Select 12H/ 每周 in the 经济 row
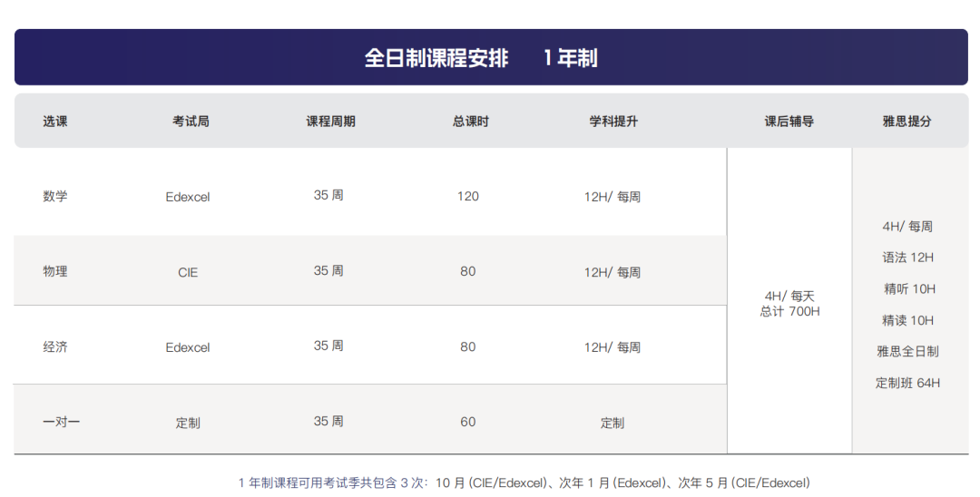980x497 pixels. tap(612, 347)
